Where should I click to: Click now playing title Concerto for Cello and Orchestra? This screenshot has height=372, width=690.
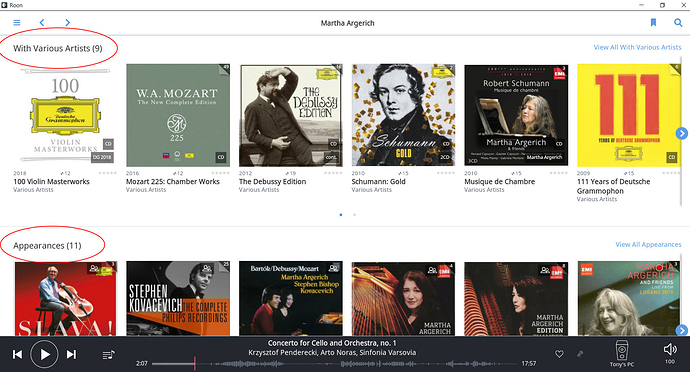(332, 343)
